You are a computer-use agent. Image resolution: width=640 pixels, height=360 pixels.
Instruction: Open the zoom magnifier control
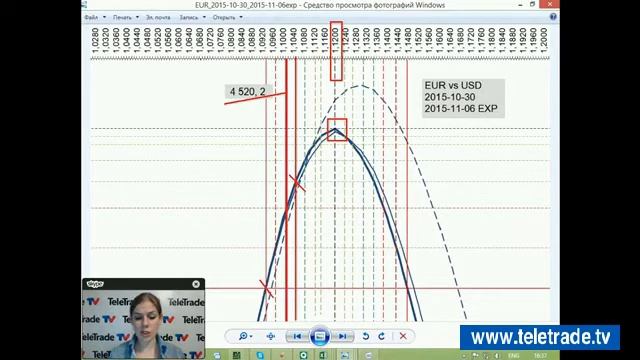(x=243, y=336)
